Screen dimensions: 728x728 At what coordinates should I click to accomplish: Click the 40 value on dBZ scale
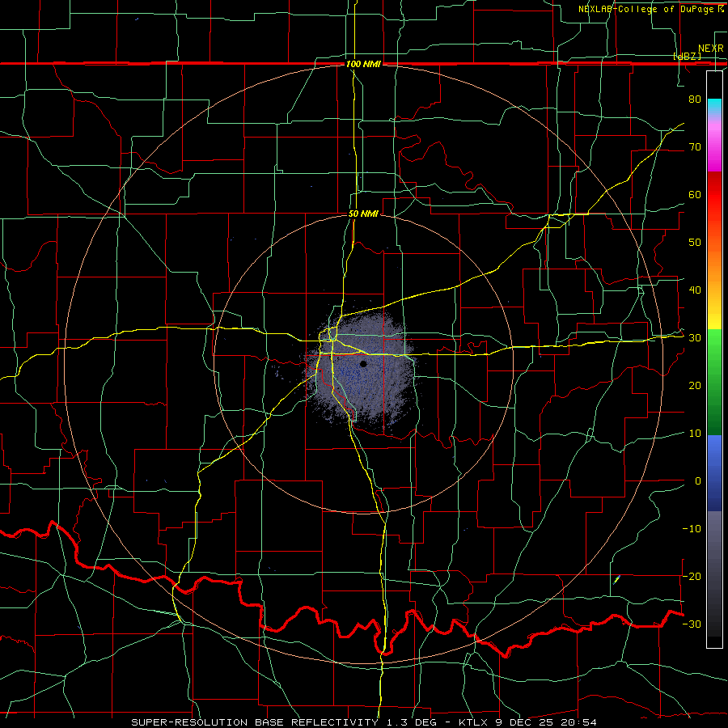695,290
